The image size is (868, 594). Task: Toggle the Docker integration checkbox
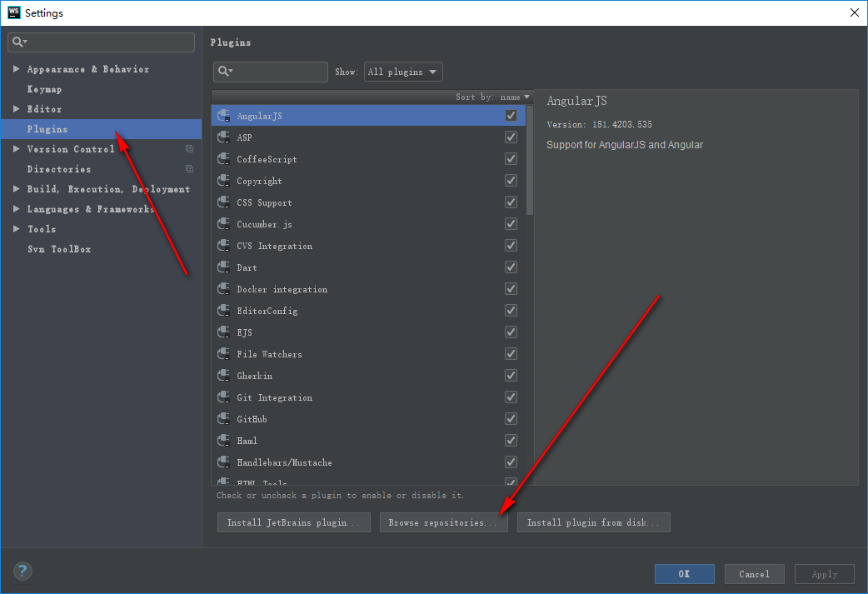(511, 288)
